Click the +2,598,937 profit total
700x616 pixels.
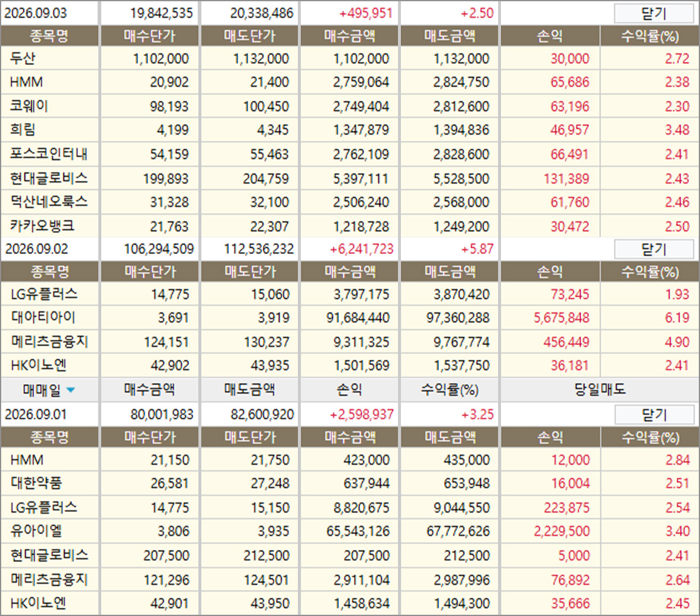[362, 414]
